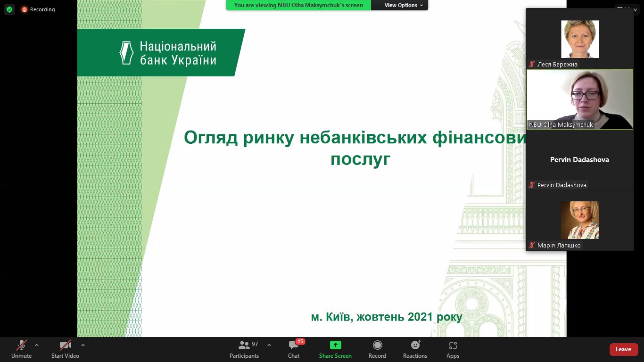Click the red Recording indicator
The width and height of the screenshot is (644, 362).
(38, 9)
